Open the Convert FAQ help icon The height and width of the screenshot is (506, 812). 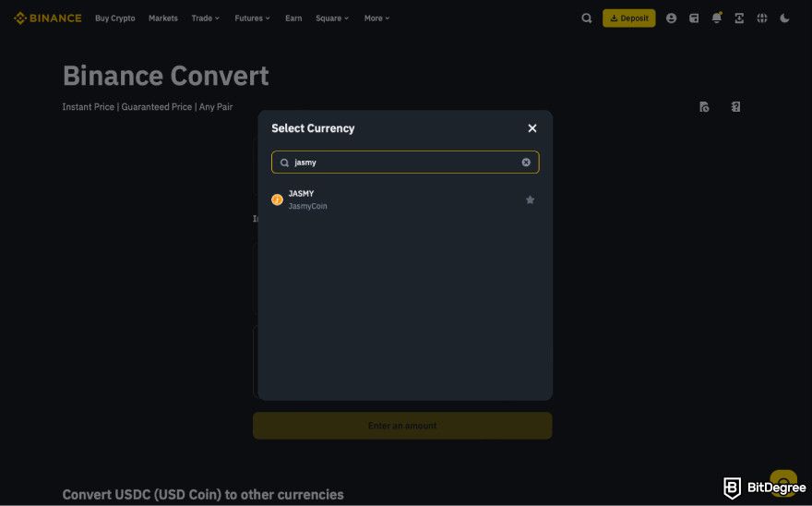point(735,107)
